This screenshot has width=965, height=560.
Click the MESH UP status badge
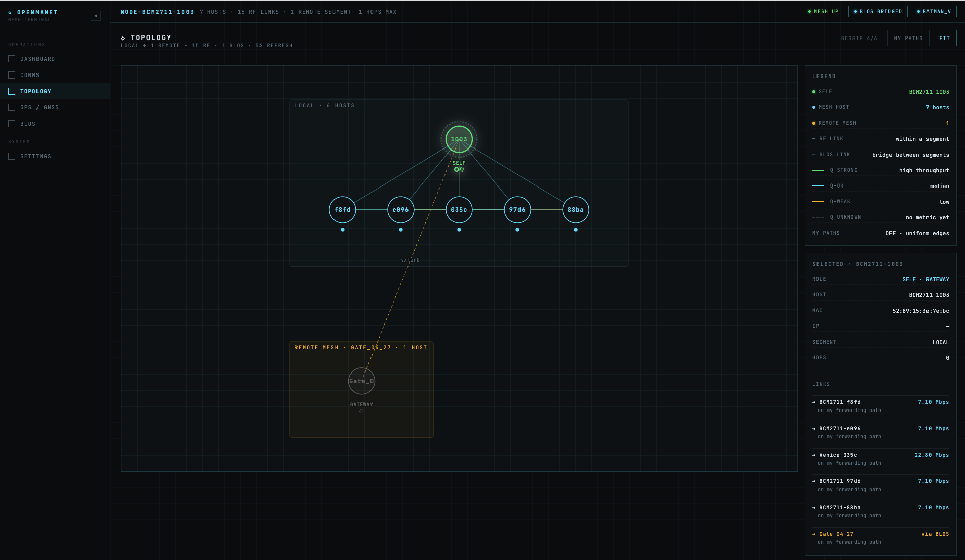(x=823, y=11)
